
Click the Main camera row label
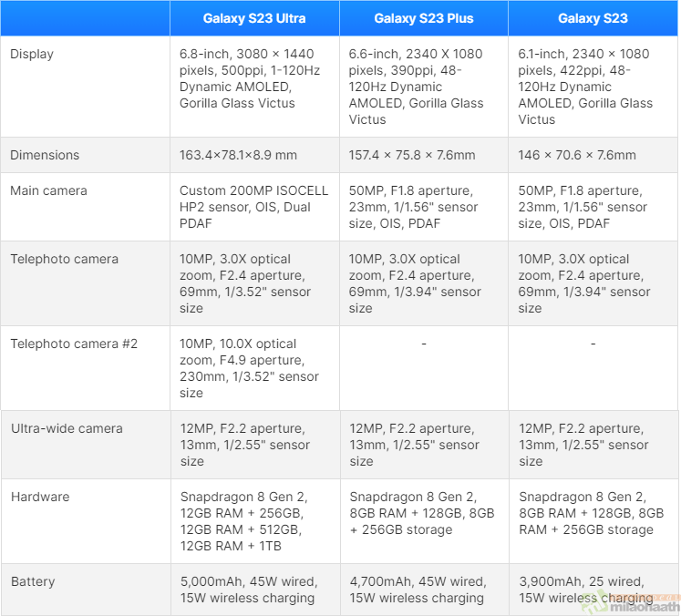tap(48, 190)
